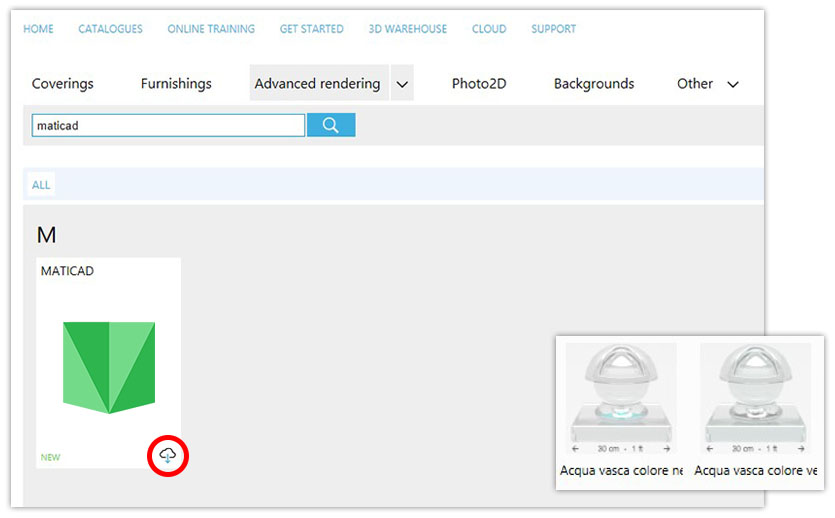Screen dimensions: 835x518
Task: Select the Acqua vasca colore ne material thumbnail
Action: (x=621, y=399)
